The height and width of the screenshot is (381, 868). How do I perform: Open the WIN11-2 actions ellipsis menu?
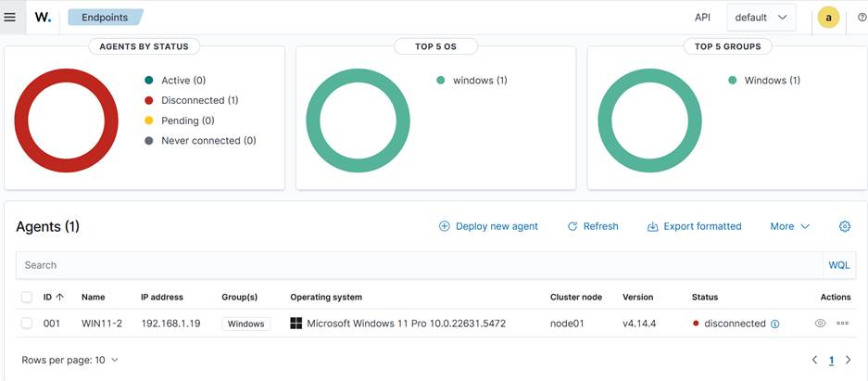coord(842,324)
